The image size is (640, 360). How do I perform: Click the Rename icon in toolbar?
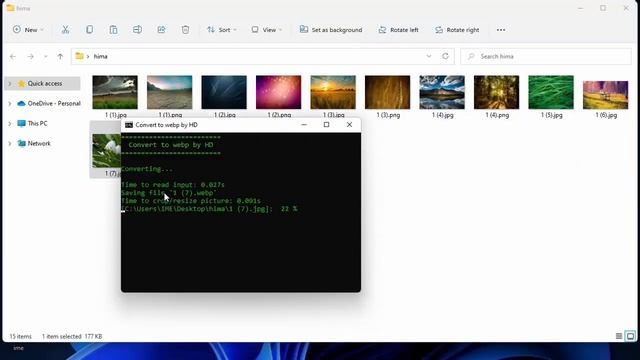click(x=138, y=30)
